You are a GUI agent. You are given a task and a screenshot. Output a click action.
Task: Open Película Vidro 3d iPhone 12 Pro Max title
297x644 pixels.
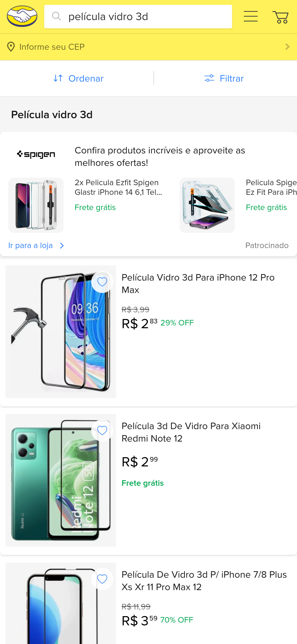pyautogui.click(x=198, y=284)
